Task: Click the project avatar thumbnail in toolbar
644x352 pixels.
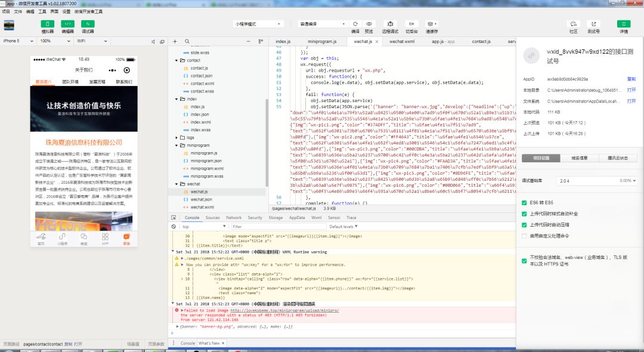Action: [9, 26]
